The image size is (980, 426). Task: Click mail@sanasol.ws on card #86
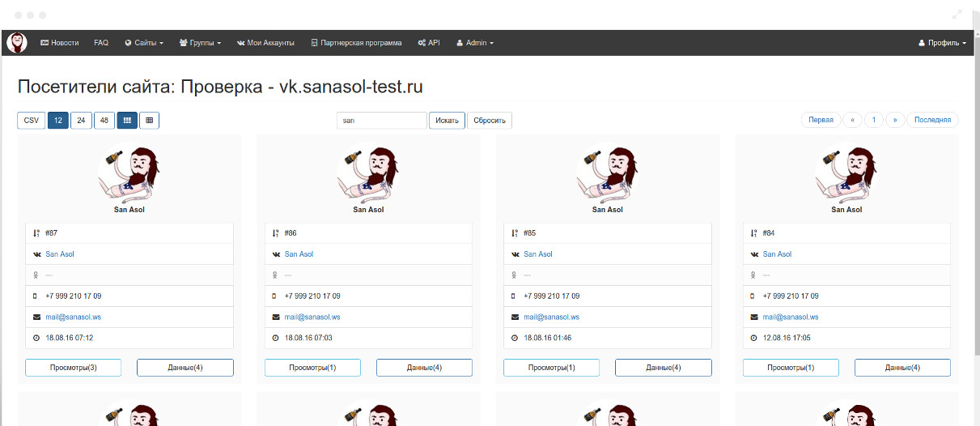312,317
